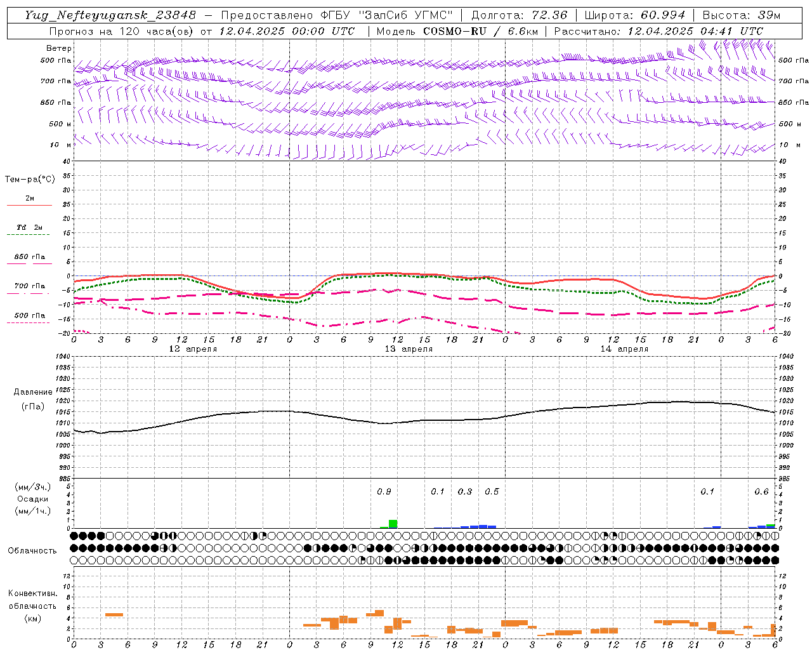Select the (мм/1ч.) precipitation unit label

(32, 511)
